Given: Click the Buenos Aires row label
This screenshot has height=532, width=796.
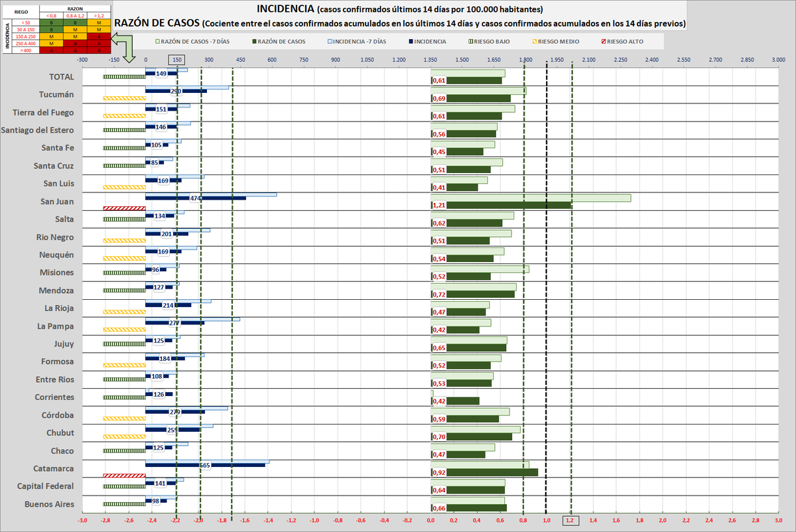Looking at the screenshot, I should click(x=50, y=504).
